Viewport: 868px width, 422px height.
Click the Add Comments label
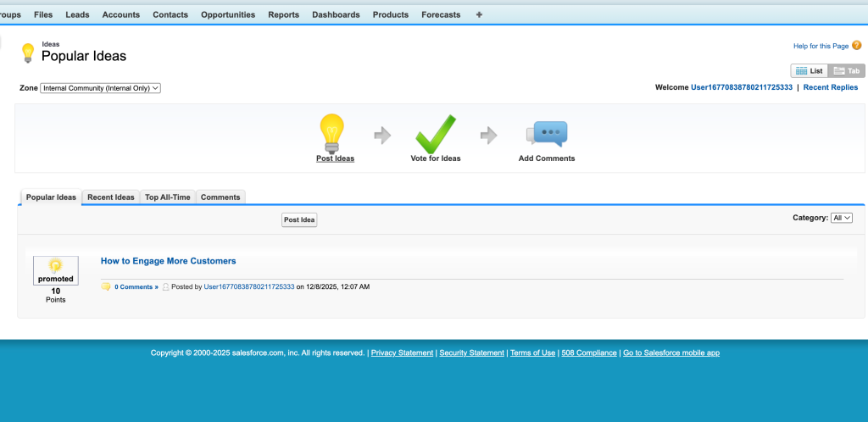pyautogui.click(x=547, y=158)
